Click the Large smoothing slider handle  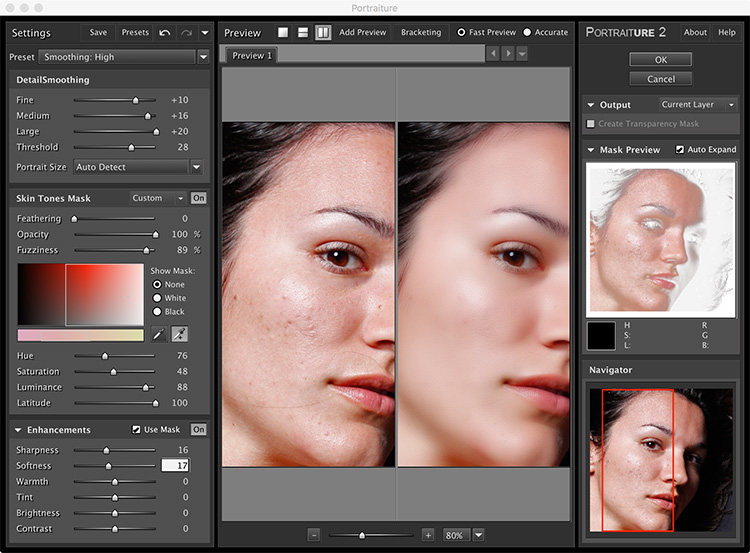click(x=156, y=132)
